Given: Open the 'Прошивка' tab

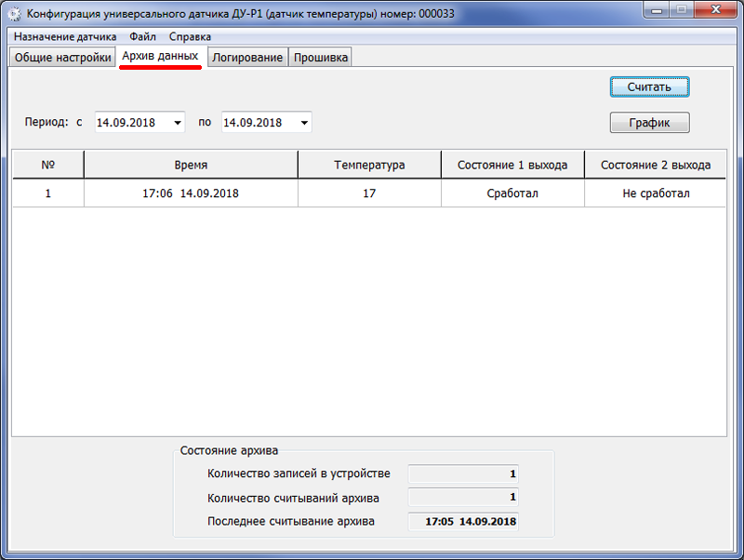Looking at the screenshot, I should (320, 58).
